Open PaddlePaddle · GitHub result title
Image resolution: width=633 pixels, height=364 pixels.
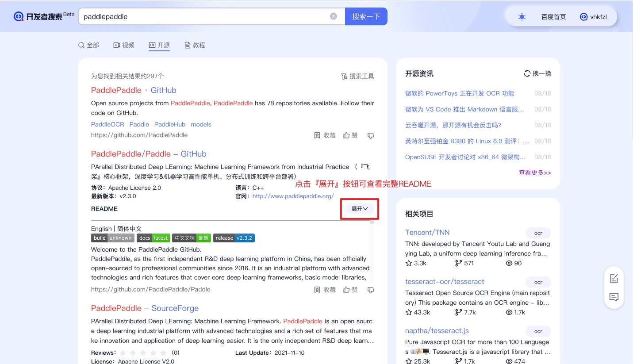(134, 90)
